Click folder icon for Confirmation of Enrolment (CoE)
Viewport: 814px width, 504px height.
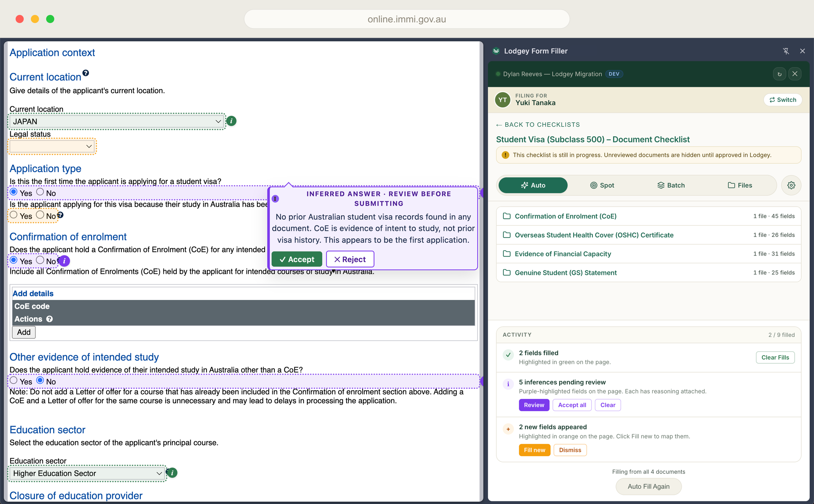(507, 216)
